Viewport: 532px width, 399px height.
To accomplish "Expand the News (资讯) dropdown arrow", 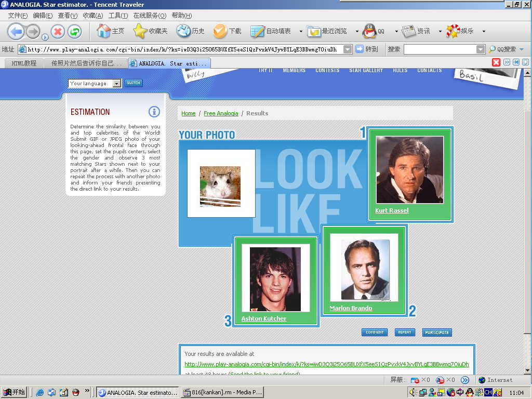I will click(440, 32).
